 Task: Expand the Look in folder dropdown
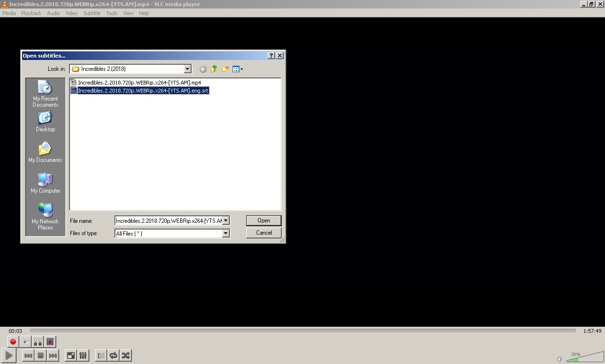point(187,69)
